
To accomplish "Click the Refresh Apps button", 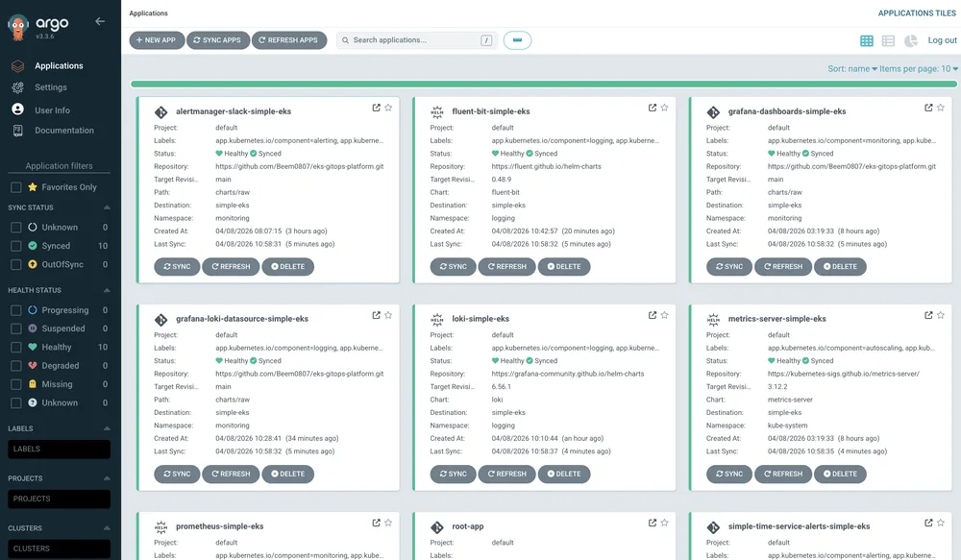I will [288, 40].
